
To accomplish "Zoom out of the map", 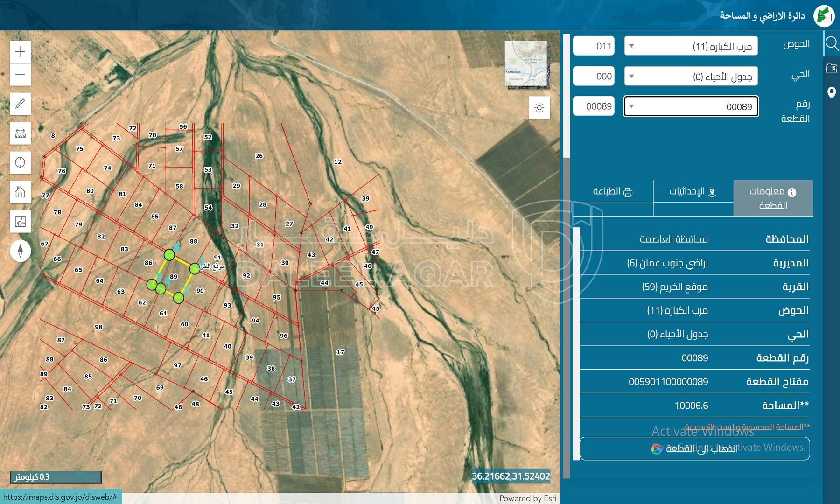I will pyautogui.click(x=20, y=75).
